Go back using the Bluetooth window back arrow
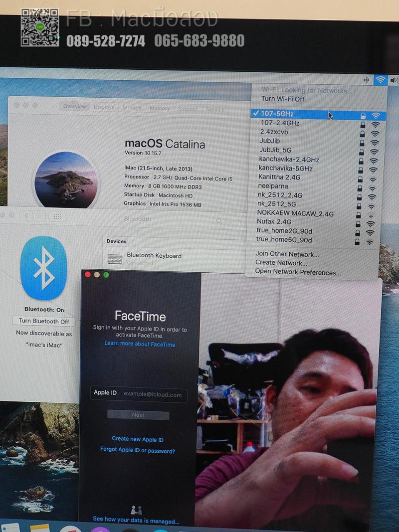 click(x=26, y=216)
